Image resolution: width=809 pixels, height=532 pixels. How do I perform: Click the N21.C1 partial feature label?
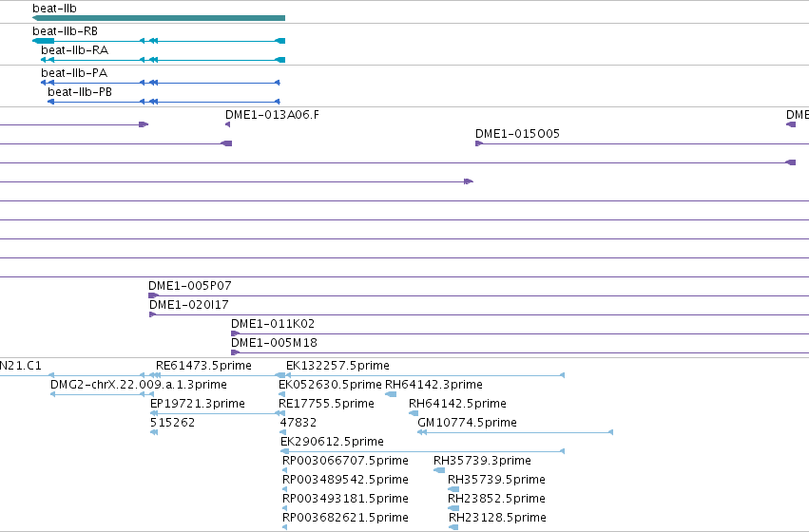click(x=21, y=365)
